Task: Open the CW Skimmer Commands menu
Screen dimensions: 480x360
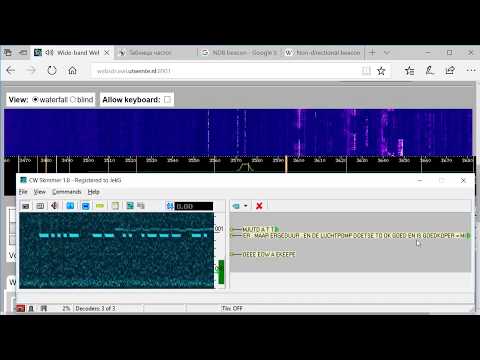Action: 67,192
